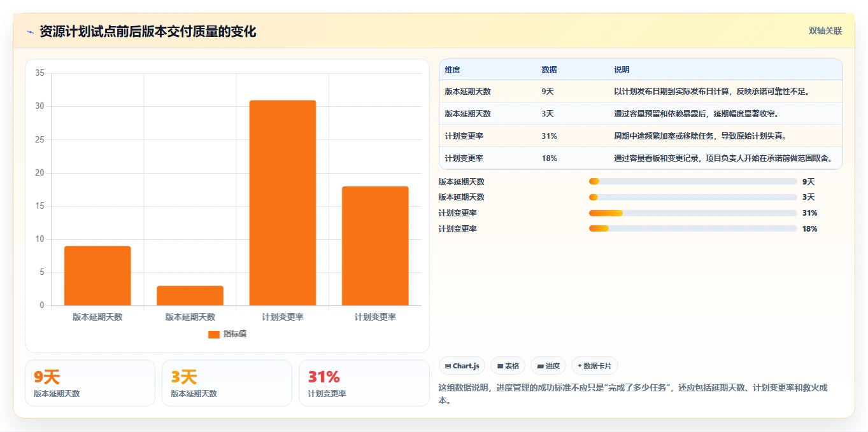Click the title 资源计划试点前后版本交付质量的变化
Image resolution: width=868 pixels, height=432 pixels.
148,32
